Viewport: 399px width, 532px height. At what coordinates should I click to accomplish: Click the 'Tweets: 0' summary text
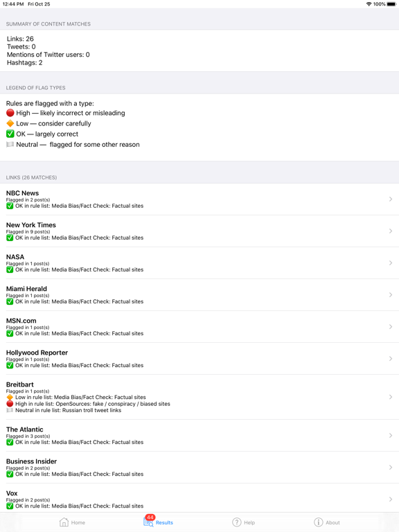[21, 46]
